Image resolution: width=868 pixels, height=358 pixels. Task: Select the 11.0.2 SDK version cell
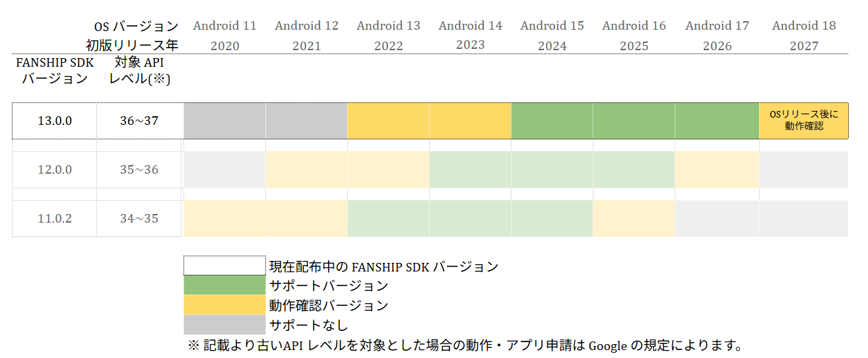(55, 219)
